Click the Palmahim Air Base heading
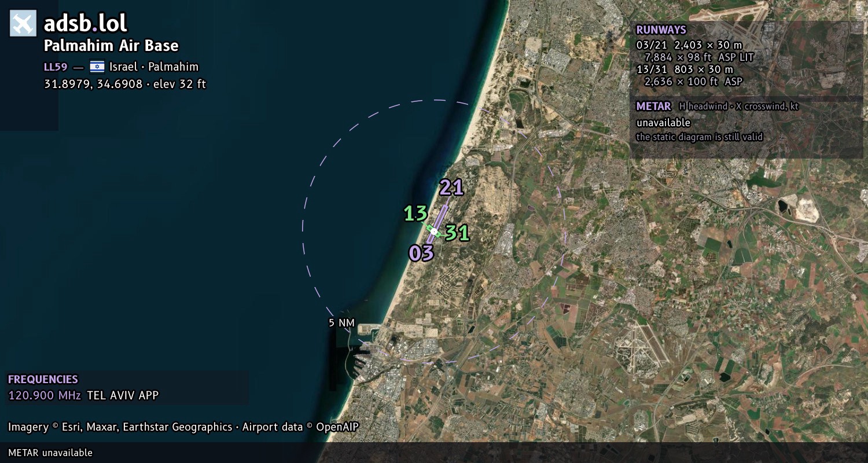Image resolution: width=868 pixels, height=463 pixels. point(111,46)
